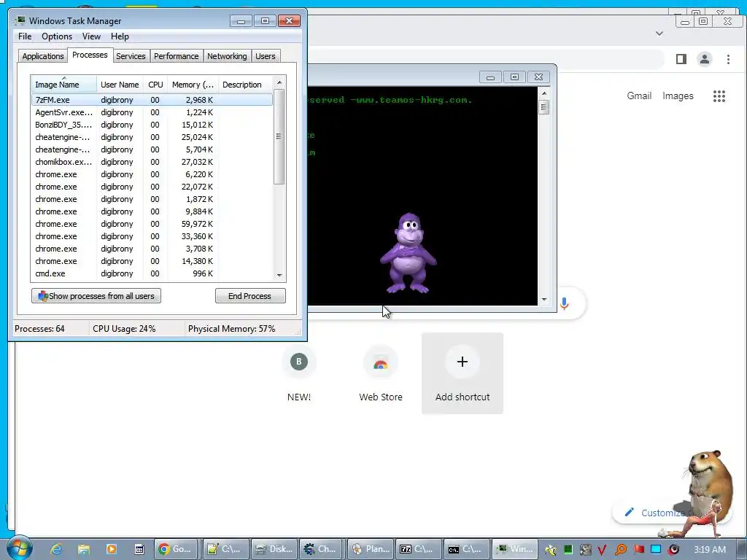747x560 pixels.
Task: Open Windows Explorer folder taskbar icon
Action: click(84, 549)
